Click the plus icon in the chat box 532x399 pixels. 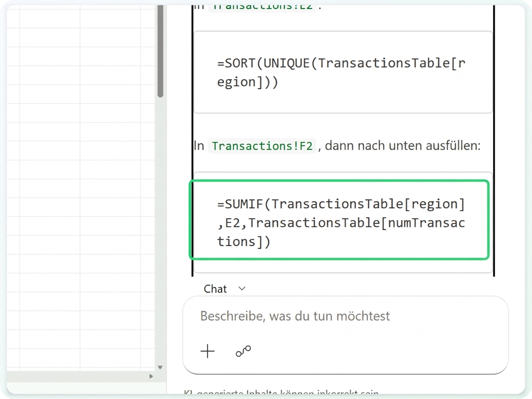click(x=207, y=351)
